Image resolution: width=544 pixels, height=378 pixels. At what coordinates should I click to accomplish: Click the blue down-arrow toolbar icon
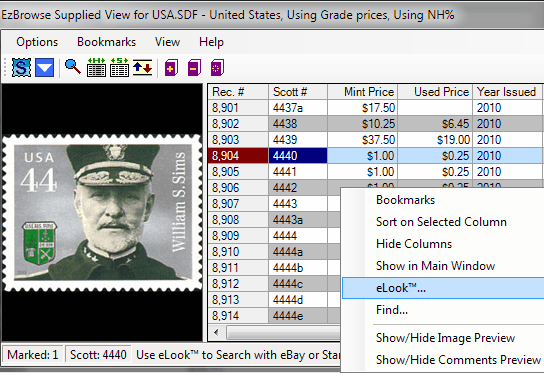tap(44, 68)
